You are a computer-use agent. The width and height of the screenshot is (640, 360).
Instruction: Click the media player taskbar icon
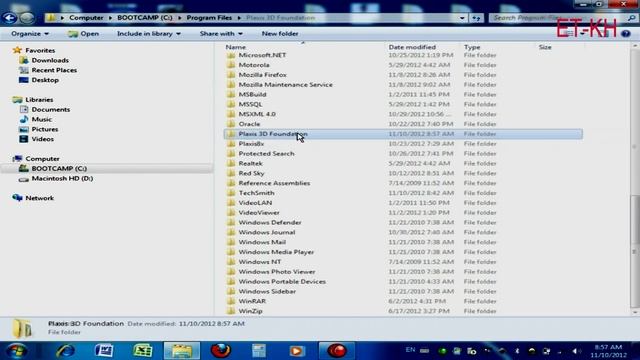pos(297,351)
